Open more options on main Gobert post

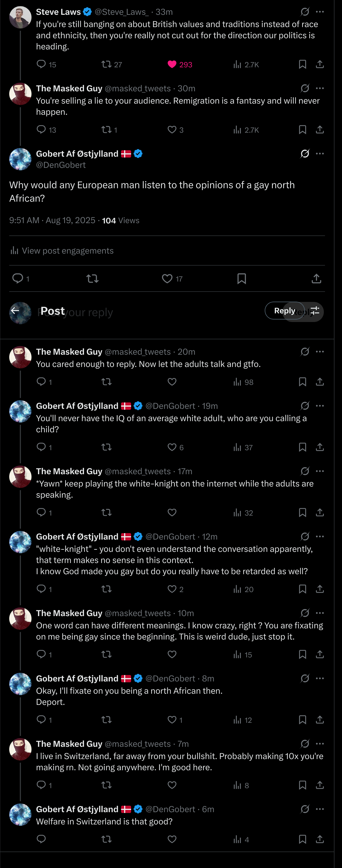pos(320,154)
